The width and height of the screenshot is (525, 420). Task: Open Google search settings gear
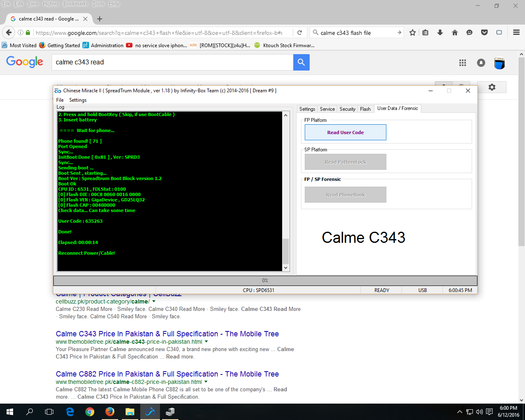(x=492, y=87)
